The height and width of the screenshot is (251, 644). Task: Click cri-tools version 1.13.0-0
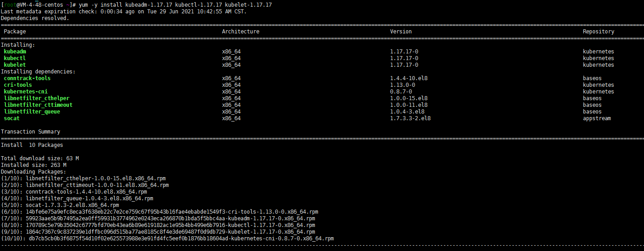[402, 85]
